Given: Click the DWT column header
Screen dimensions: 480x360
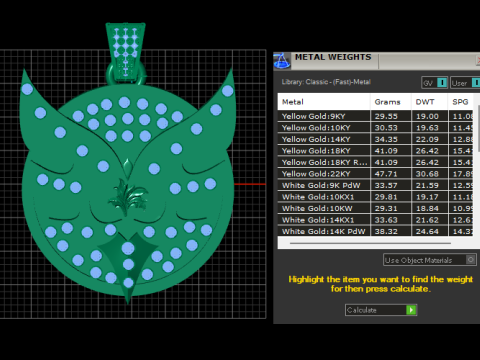Looking at the screenshot, I should click(x=429, y=102).
